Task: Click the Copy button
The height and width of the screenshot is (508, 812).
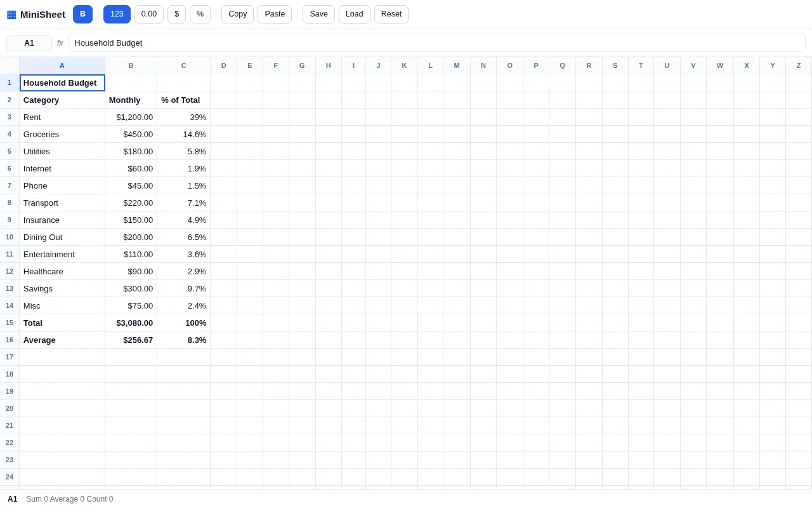Action: [237, 14]
